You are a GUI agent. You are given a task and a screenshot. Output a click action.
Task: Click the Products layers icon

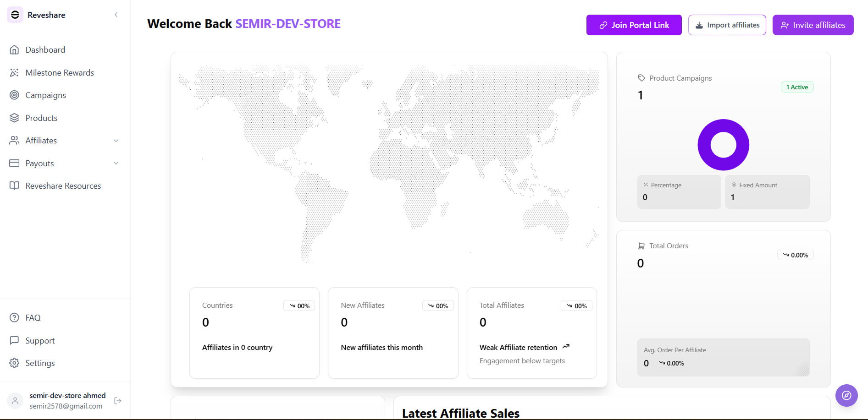pyautogui.click(x=15, y=118)
